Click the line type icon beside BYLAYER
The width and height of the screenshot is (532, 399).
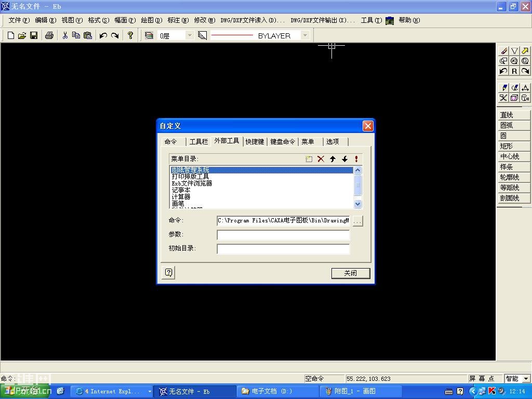202,35
